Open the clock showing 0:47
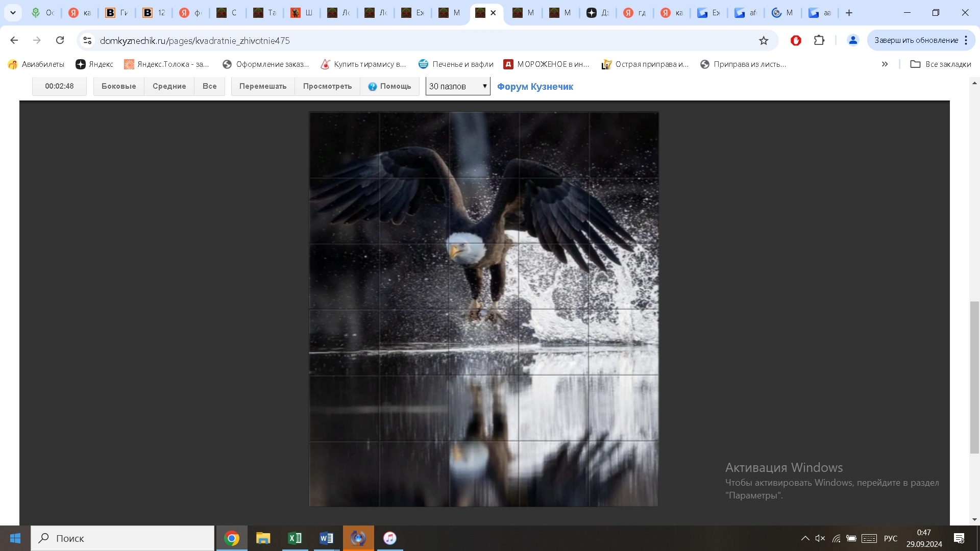Image resolution: width=980 pixels, height=551 pixels. click(x=924, y=538)
